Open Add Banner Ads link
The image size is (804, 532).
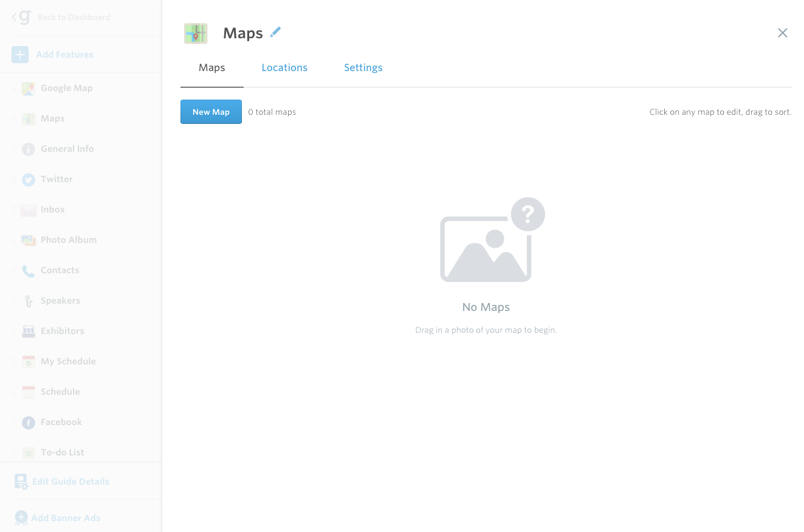(x=66, y=518)
